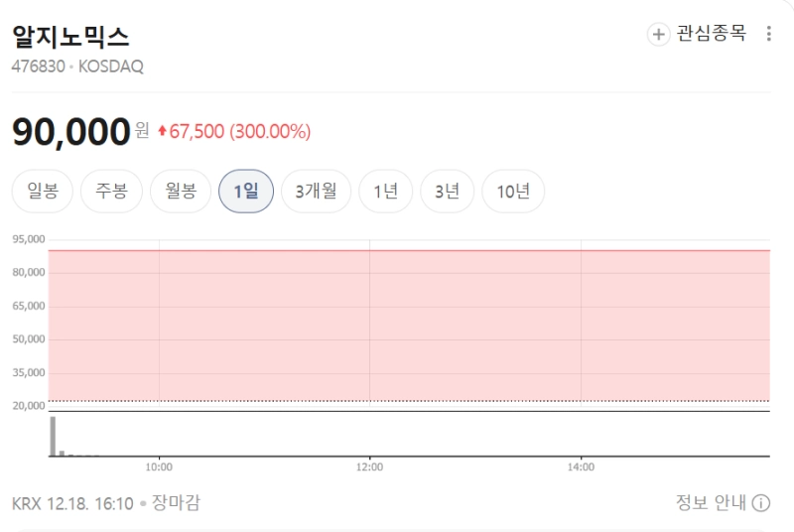Image resolution: width=794 pixels, height=532 pixels.
Task: Click the plus icon beside 관심종목
Action: point(658,35)
